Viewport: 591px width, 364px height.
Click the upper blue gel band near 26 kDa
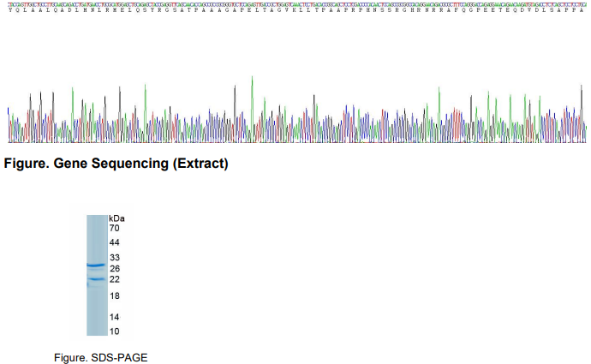96,266
